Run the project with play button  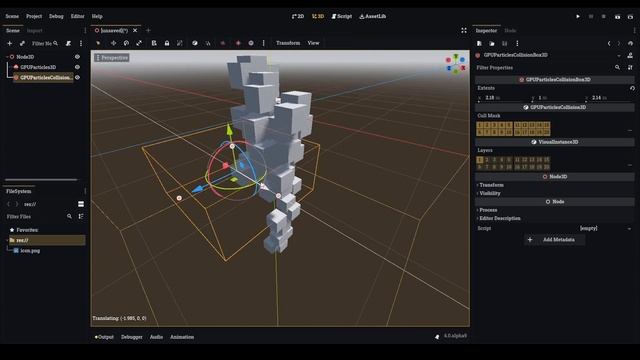coord(578,17)
